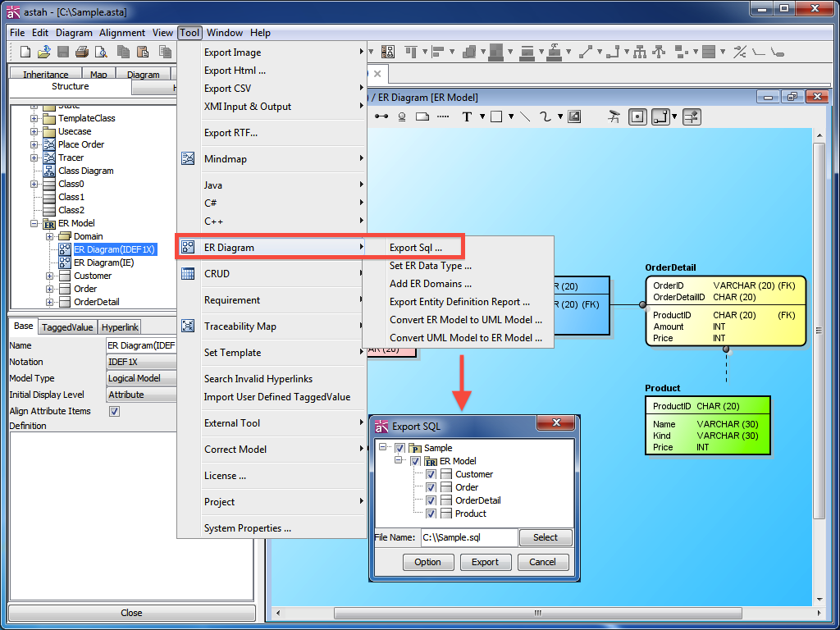This screenshot has height=630, width=840.
Task: Click the New file icon in the toolbar
Action: click(x=25, y=52)
